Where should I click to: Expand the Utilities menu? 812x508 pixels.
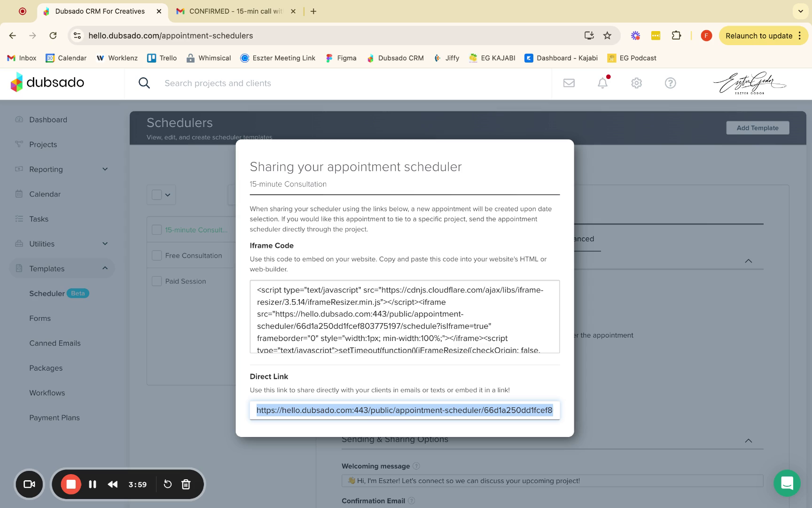click(105, 244)
